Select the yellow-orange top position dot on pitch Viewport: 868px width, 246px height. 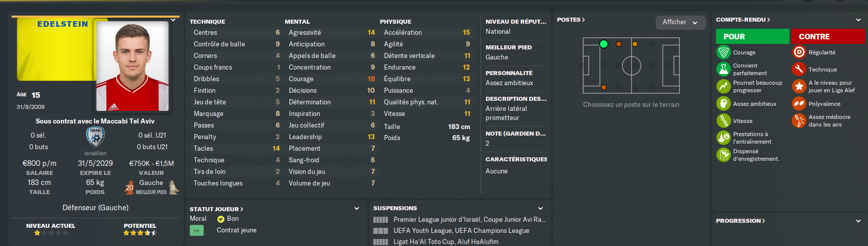click(x=635, y=44)
